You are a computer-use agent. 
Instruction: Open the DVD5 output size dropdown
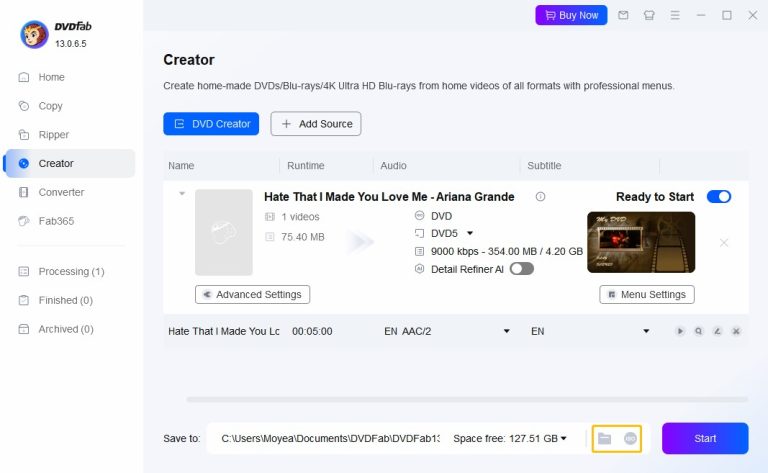[x=470, y=234]
